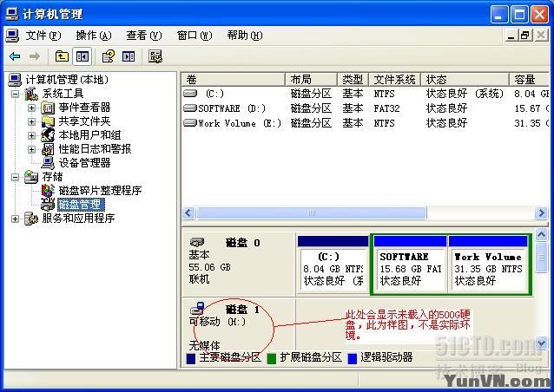Open the Help toolbar icon
The width and height of the screenshot is (554, 392).
point(109,56)
